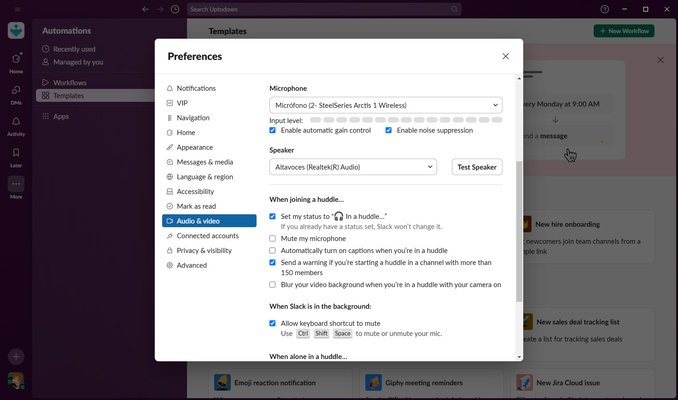Open the New Jira Cloud issue icon
The height and width of the screenshot is (400, 678).
524,382
